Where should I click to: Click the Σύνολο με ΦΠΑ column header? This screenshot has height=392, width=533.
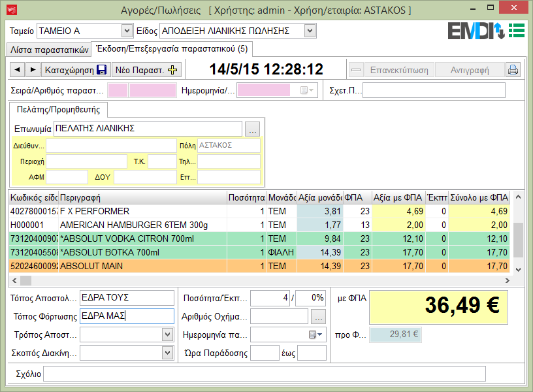coord(479,197)
